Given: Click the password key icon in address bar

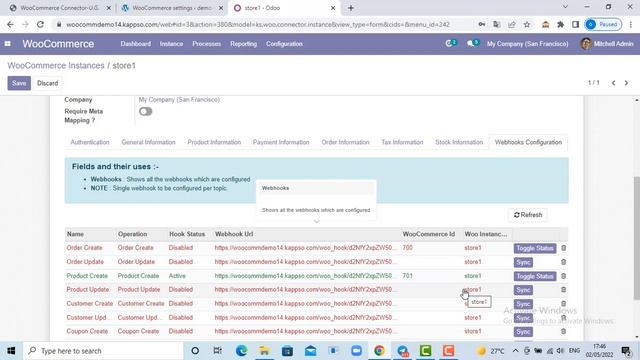Looking at the screenshot, I should pyautogui.click(x=482, y=24).
